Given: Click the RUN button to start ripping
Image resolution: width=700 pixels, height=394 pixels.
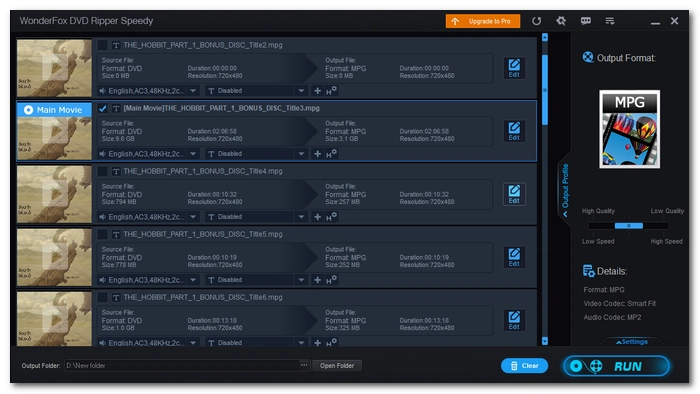Looking at the screenshot, I should pyautogui.click(x=616, y=366).
